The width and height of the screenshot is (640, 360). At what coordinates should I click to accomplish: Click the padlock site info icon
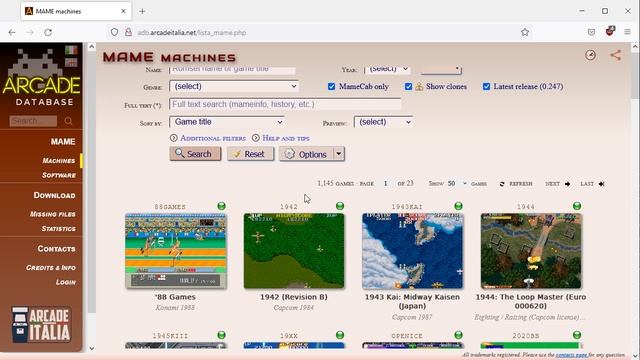(128, 32)
